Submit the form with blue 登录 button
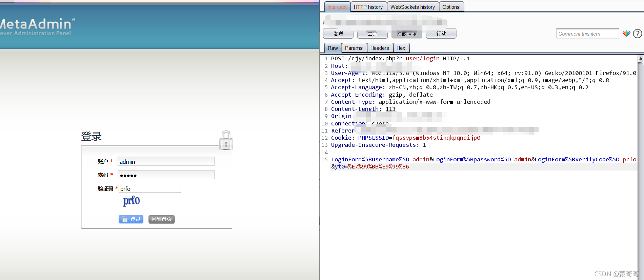 (131, 219)
